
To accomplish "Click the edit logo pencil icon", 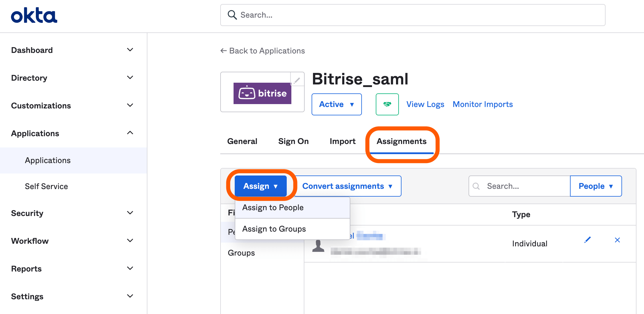I will [x=297, y=80].
